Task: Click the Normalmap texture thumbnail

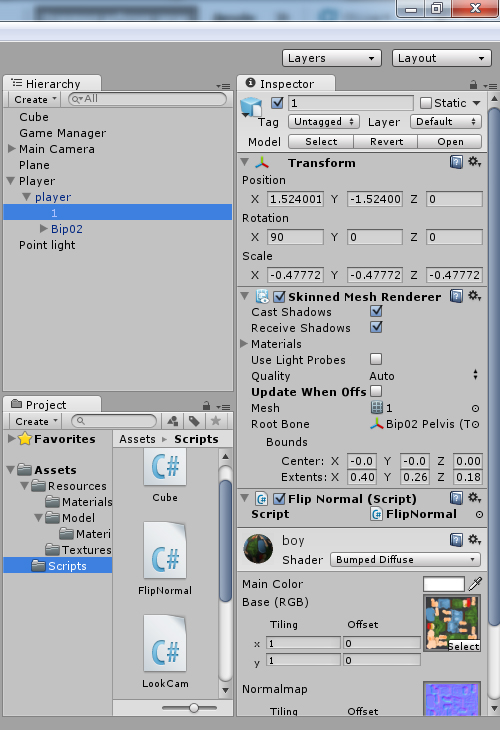Action: [x=452, y=698]
